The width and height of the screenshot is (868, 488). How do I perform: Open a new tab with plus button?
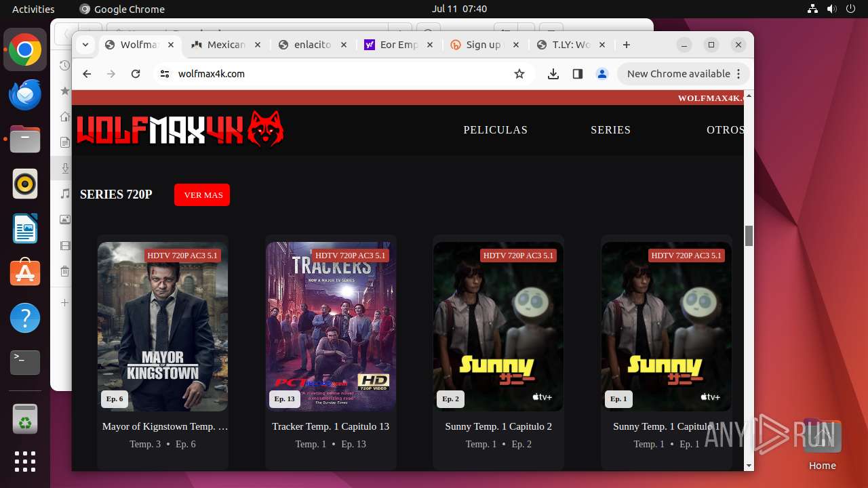point(627,45)
